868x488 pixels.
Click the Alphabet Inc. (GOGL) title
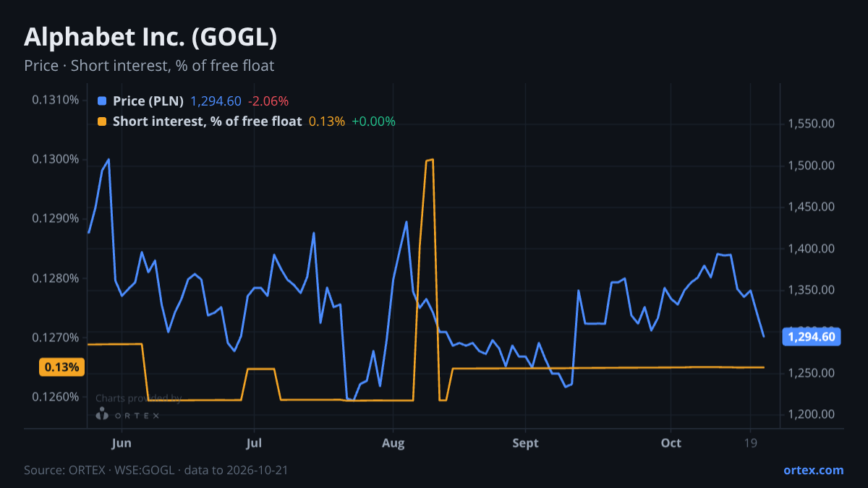(x=150, y=38)
